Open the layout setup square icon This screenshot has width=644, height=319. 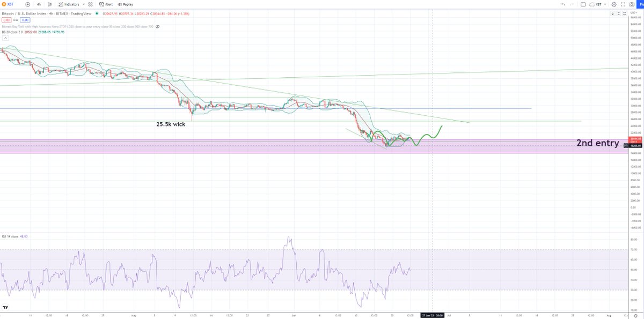click(x=583, y=4)
